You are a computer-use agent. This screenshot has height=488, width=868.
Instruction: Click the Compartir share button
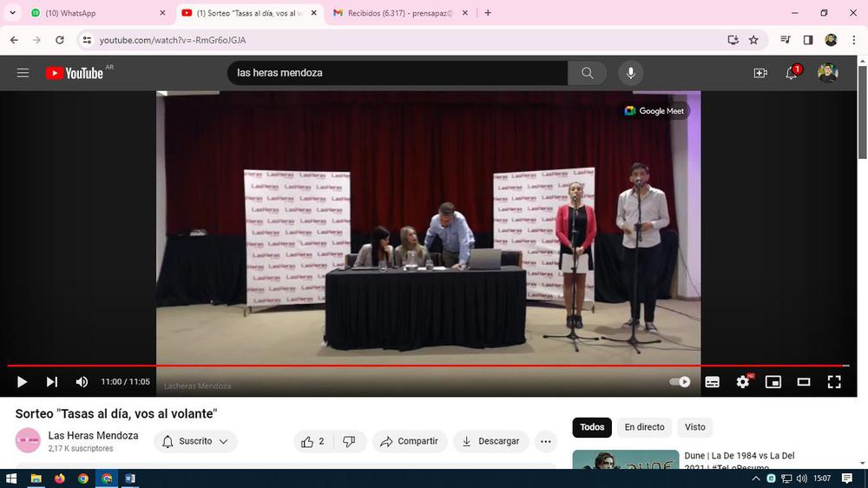click(410, 441)
